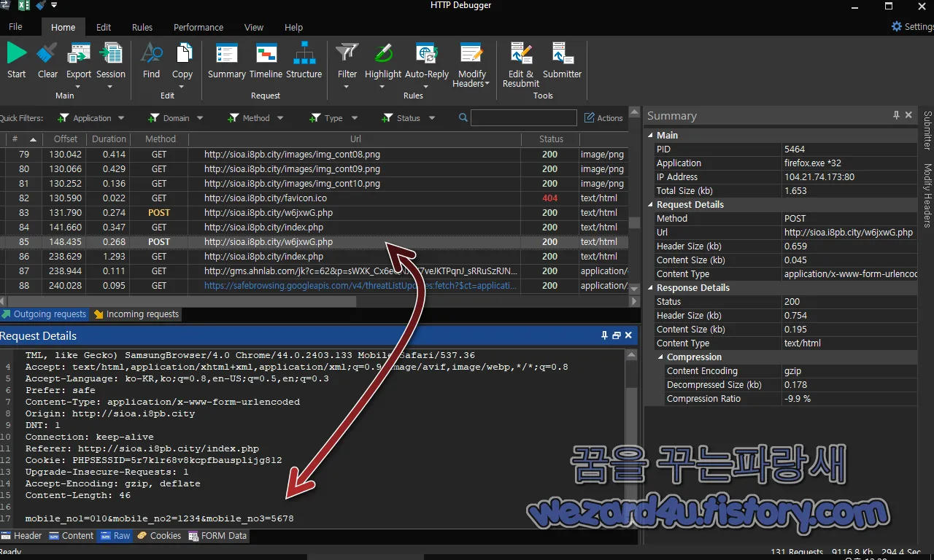The image size is (934, 560).
Task: Sort by the Duration column header
Action: pyautogui.click(x=109, y=139)
